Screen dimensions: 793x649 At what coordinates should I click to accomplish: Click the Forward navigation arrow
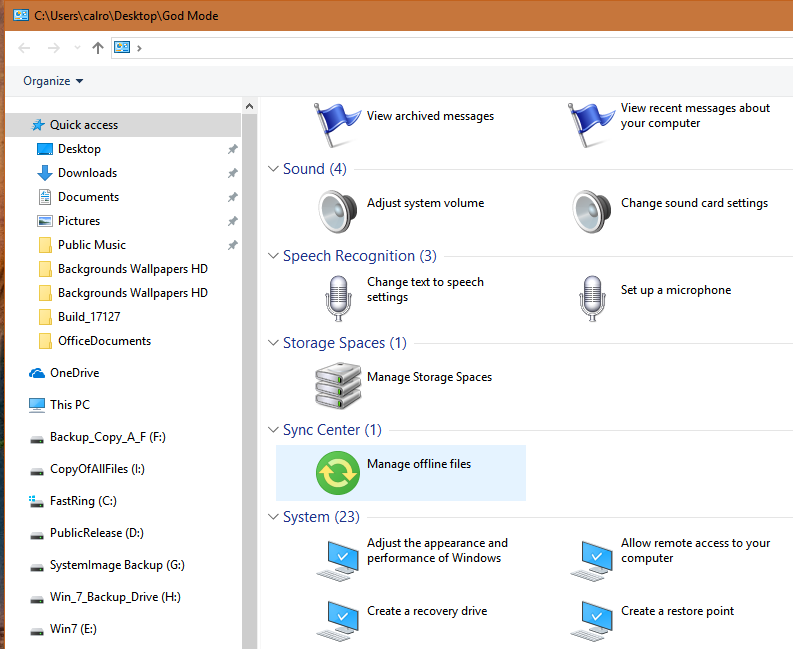coord(53,48)
